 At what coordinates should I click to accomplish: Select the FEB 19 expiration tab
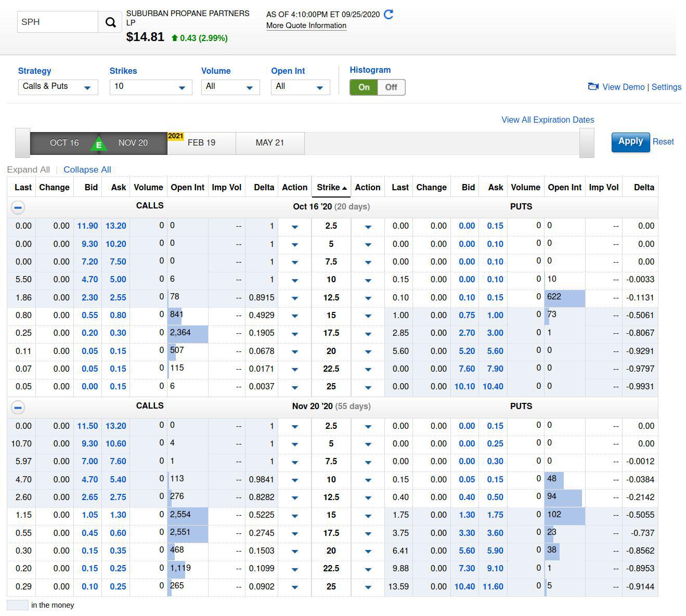click(x=201, y=143)
